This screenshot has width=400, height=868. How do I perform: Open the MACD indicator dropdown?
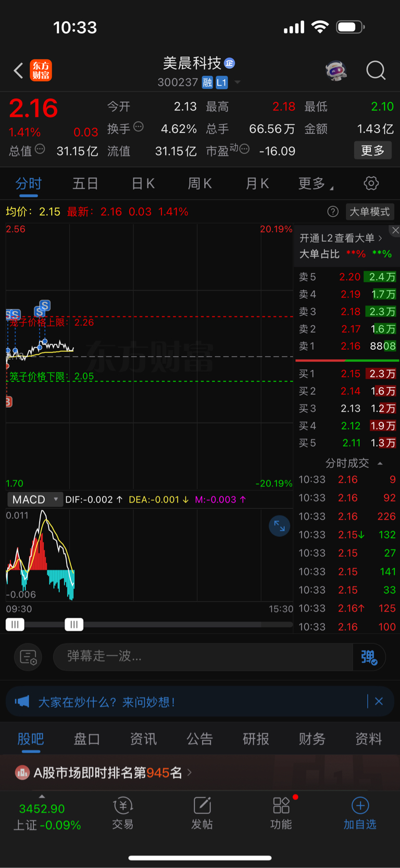(x=35, y=499)
